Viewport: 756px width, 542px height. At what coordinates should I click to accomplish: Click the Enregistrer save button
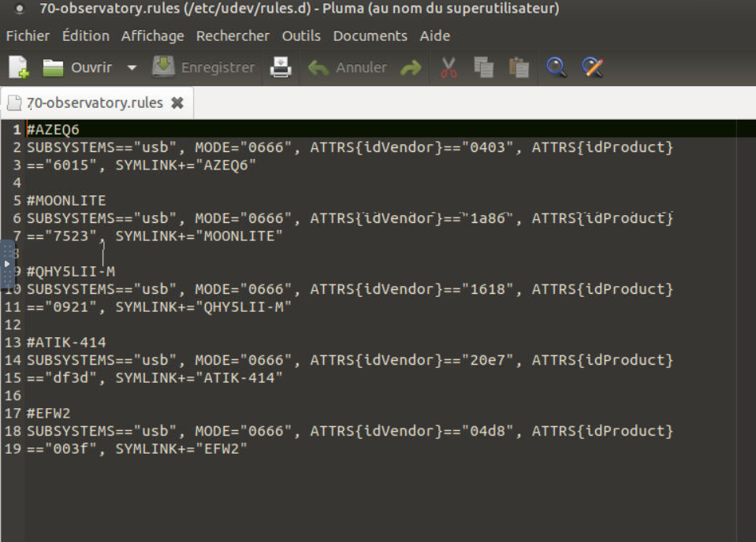pos(203,68)
